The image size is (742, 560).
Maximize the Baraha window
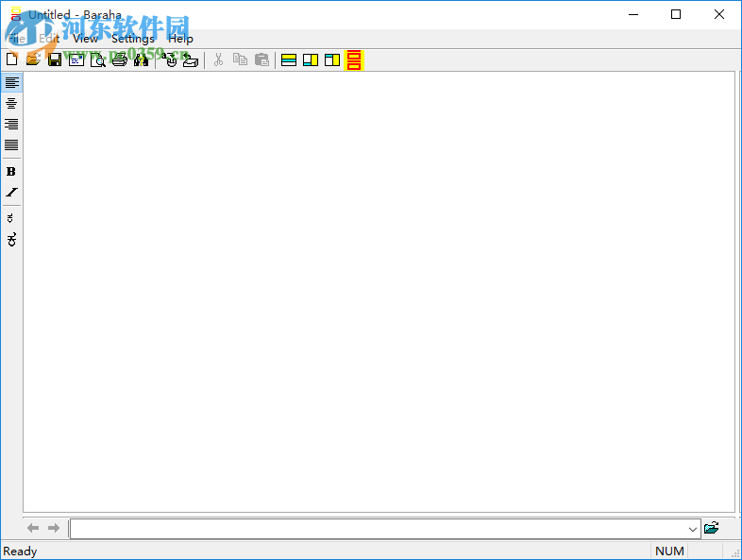point(676,15)
